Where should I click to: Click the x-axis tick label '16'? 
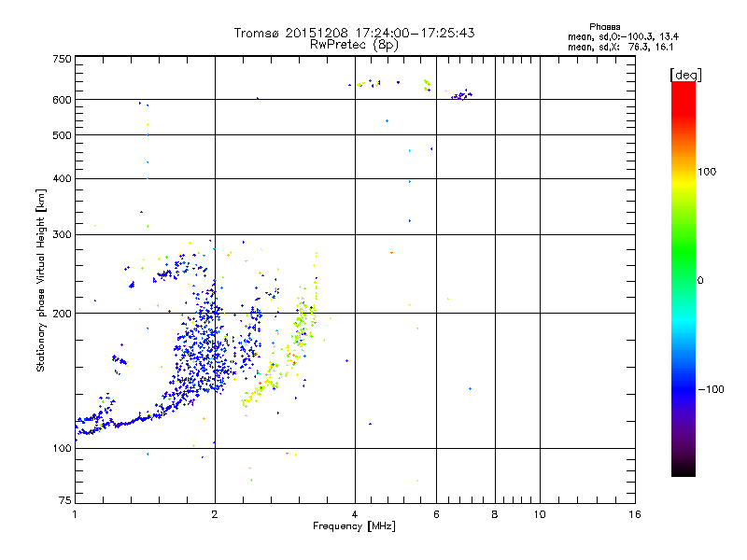[635, 514]
